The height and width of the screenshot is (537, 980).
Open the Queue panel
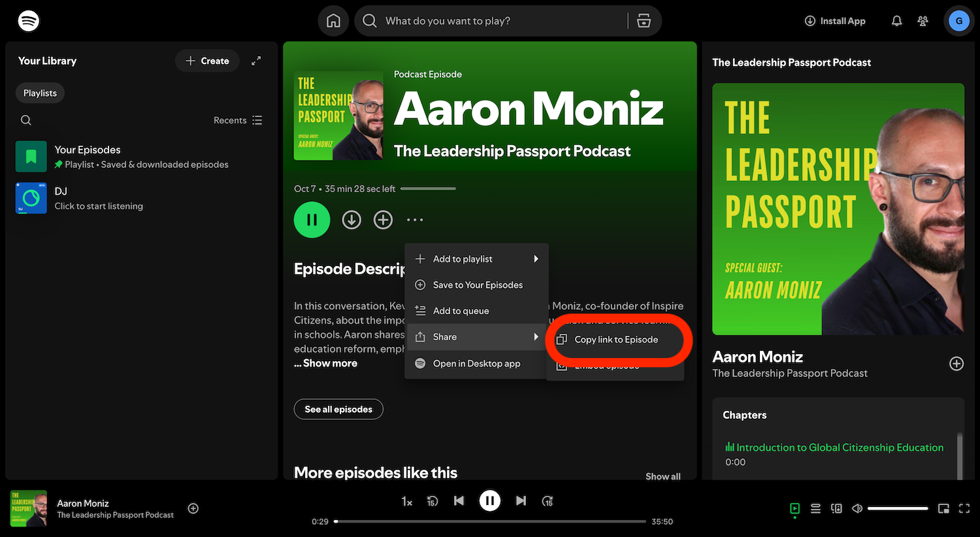tap(815, 508)
